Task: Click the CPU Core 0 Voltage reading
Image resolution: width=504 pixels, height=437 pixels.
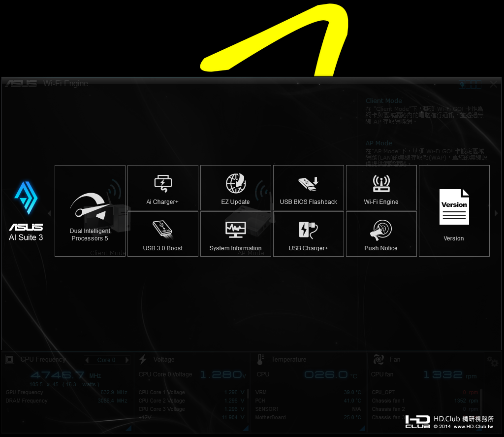Action: pyautogui.click(x=223, y=374)
